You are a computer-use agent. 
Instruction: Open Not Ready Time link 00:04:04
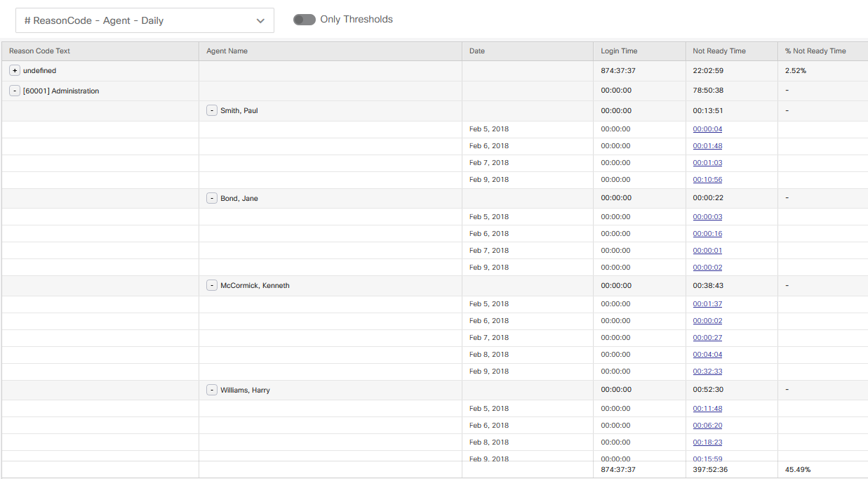click(707, 355)
